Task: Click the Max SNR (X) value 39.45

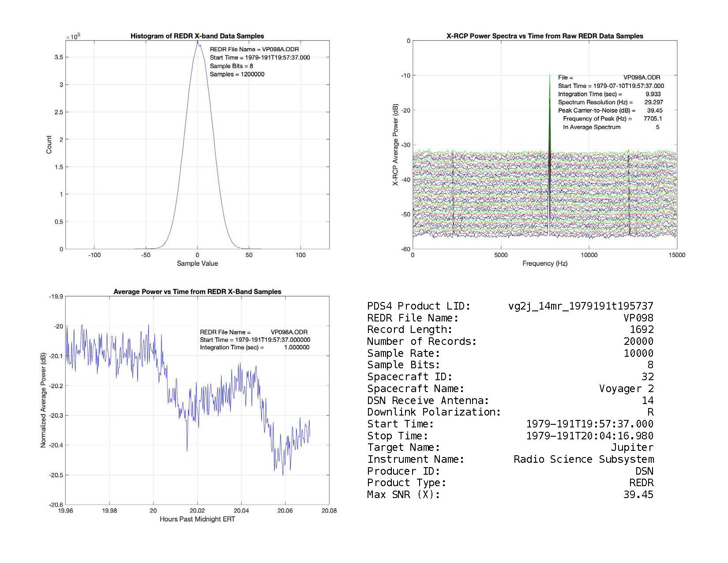Action: 638,495
